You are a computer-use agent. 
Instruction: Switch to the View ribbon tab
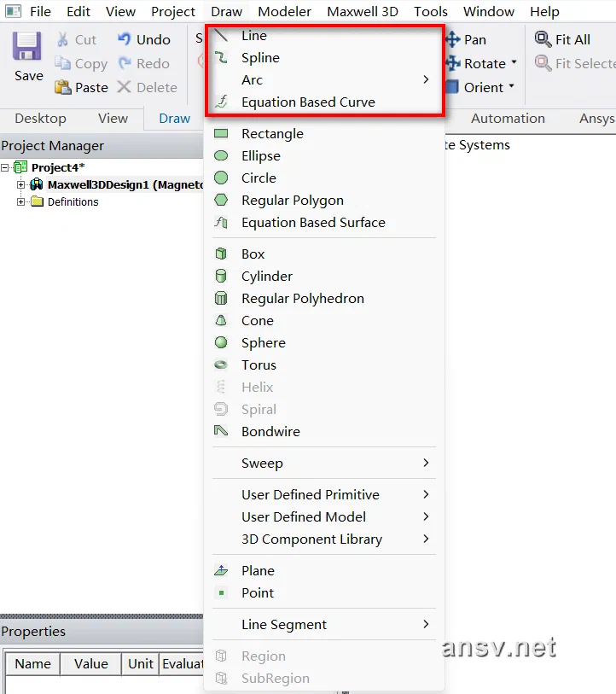(x=113, y=119)
